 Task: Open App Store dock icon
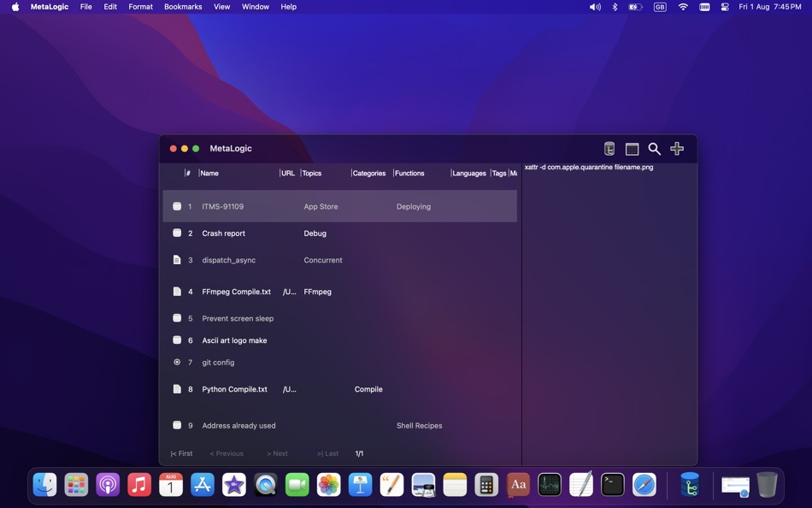pos(203,485)
